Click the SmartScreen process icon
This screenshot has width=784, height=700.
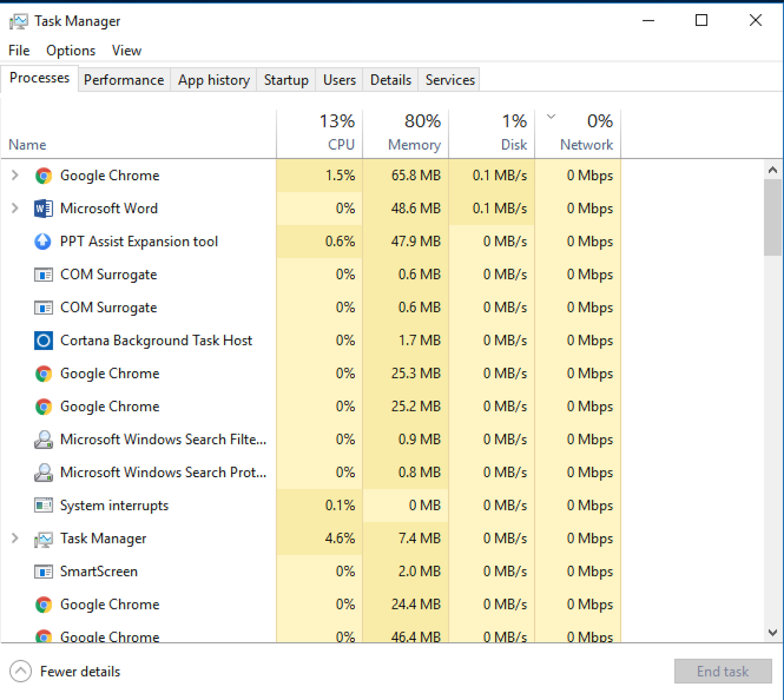(44, 571)
